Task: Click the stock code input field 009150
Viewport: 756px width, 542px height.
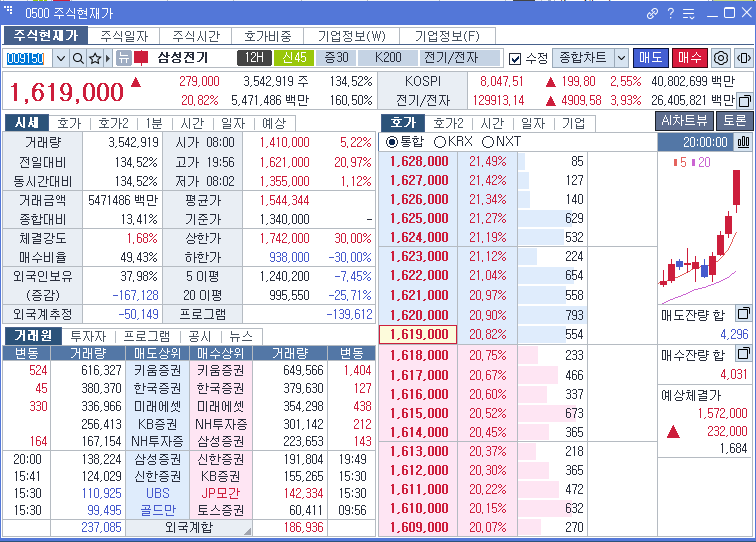Action: tap(27, 59)
